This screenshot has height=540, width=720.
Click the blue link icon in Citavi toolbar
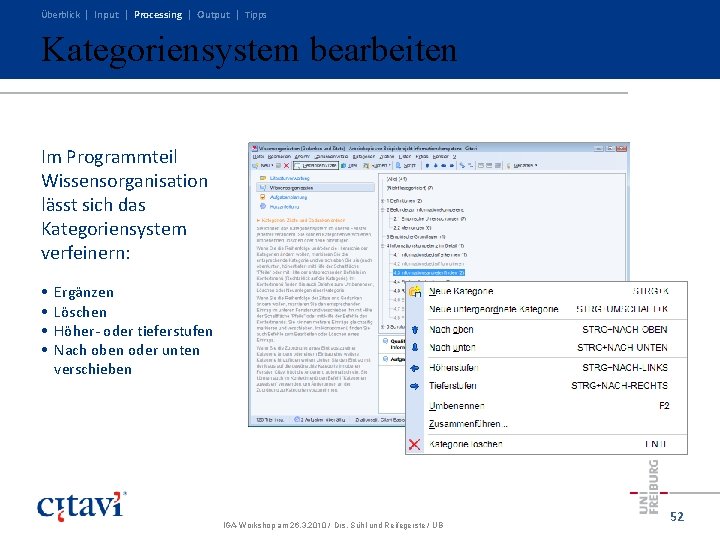pos(462,165)
